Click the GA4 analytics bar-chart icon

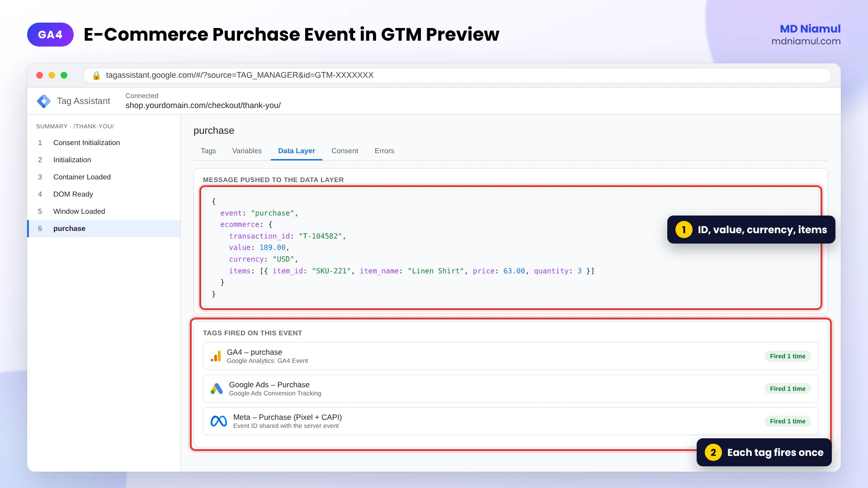pos(216,356)
